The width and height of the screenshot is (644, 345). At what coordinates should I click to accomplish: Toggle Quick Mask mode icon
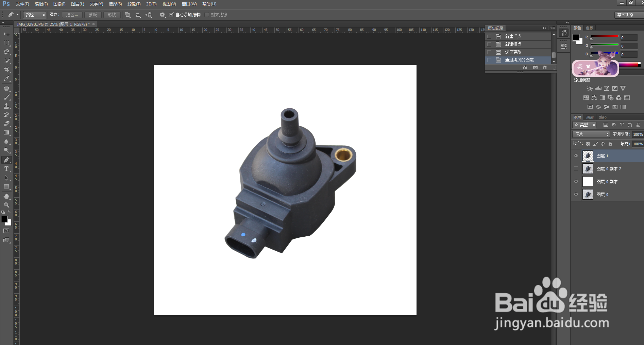tap(6, 231)
